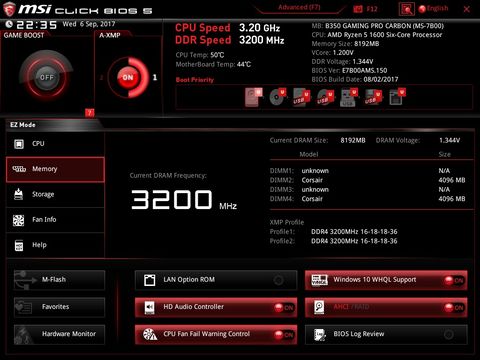Toggle Windows 10 WHQL Support

(386, 280)
